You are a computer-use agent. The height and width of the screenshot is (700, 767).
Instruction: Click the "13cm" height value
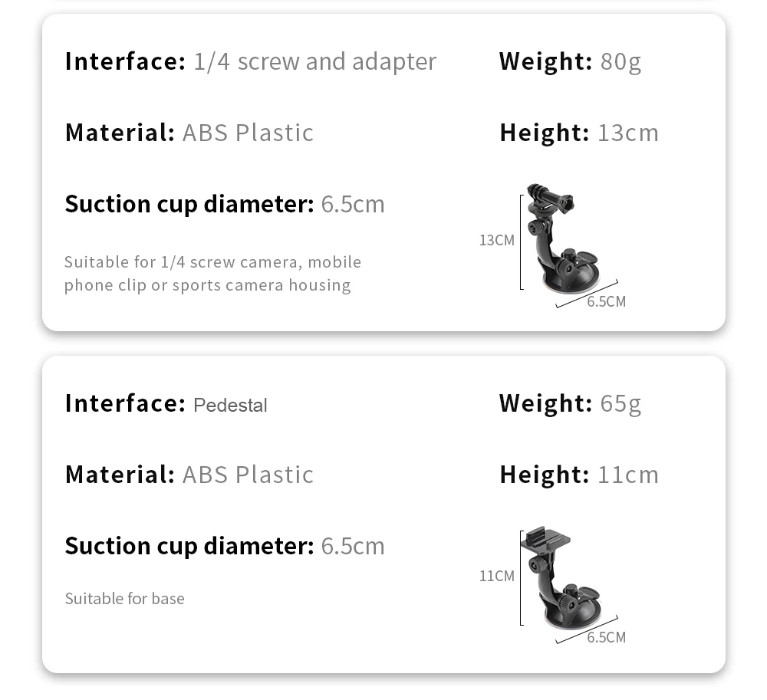coord(628,133)
